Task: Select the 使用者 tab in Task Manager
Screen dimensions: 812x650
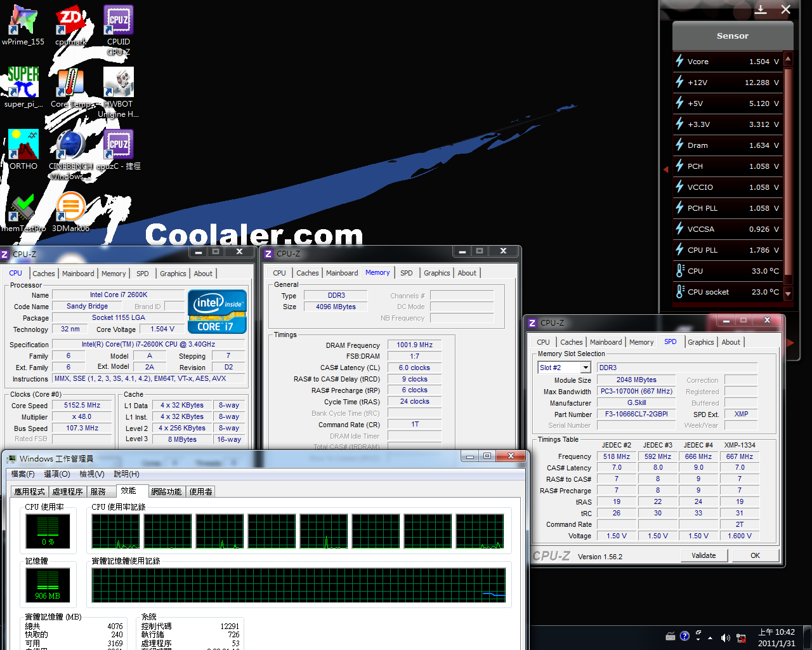Action: pyautogui.click(x=200, y=491)
